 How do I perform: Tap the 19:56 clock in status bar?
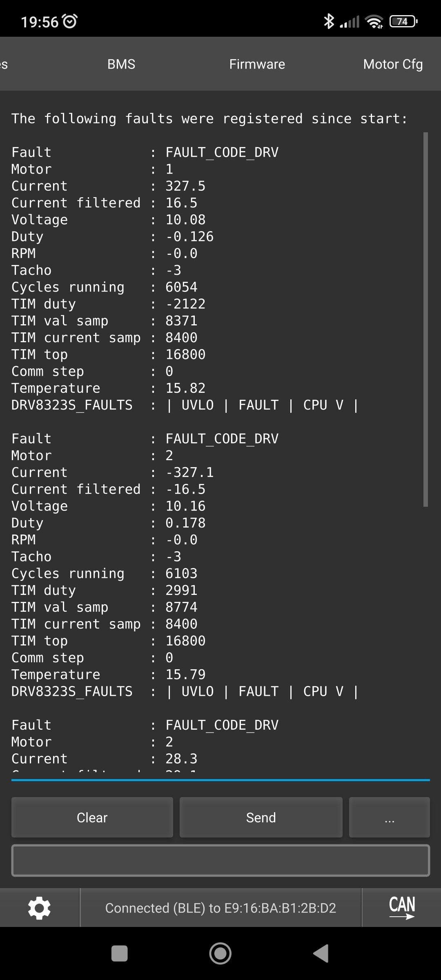coord(40,22)
